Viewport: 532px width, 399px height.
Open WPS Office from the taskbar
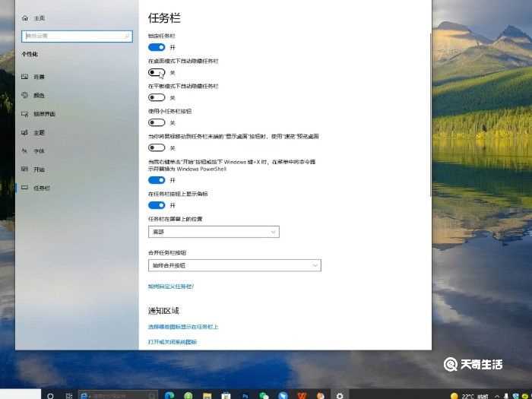click(x=302, y=396)
